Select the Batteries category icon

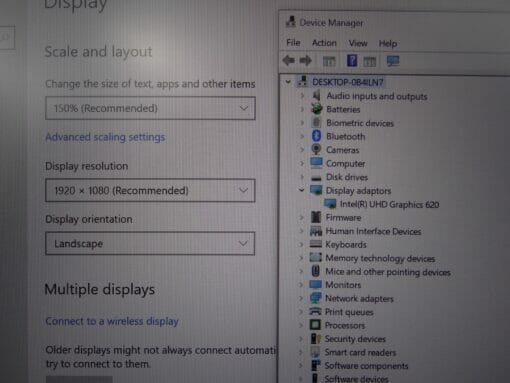pyautogui.click(x=316, y=109)
